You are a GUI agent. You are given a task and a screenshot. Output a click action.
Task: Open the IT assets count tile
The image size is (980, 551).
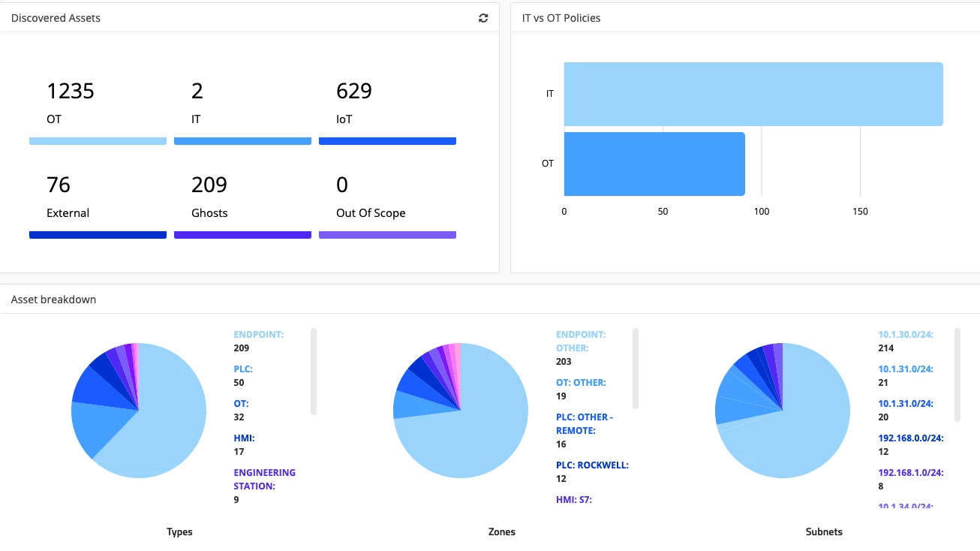[x=242, y=105]
